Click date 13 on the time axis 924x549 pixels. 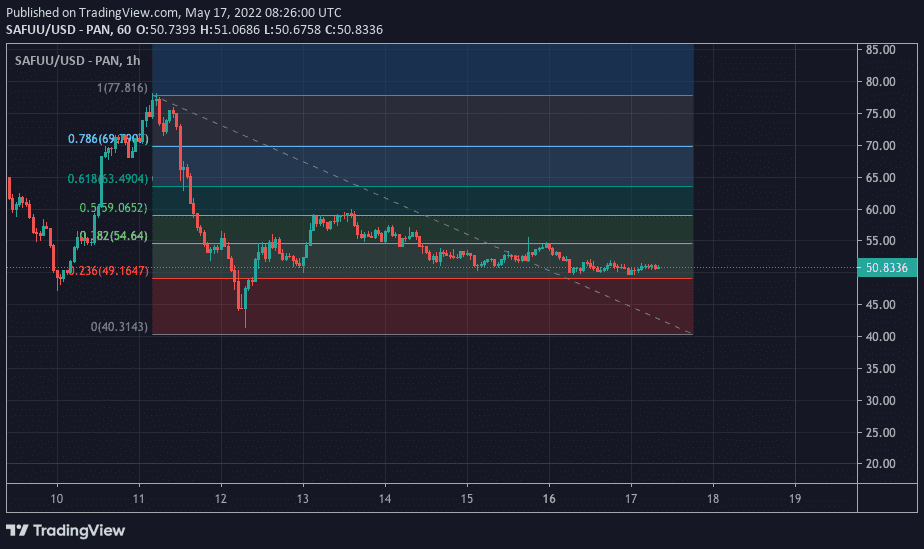(303, 498)
